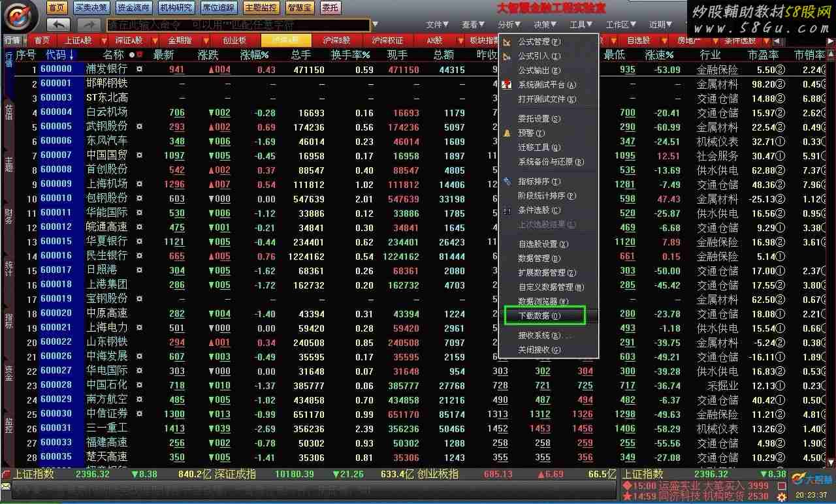836x504 pixels.
Task: Click the bell icon beside 预警
Action: coord(507,133)
